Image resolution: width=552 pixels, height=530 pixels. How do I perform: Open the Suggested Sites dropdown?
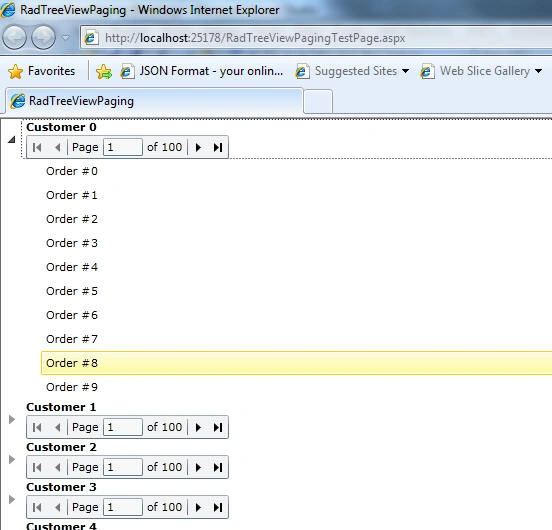(x=352, y=71)
